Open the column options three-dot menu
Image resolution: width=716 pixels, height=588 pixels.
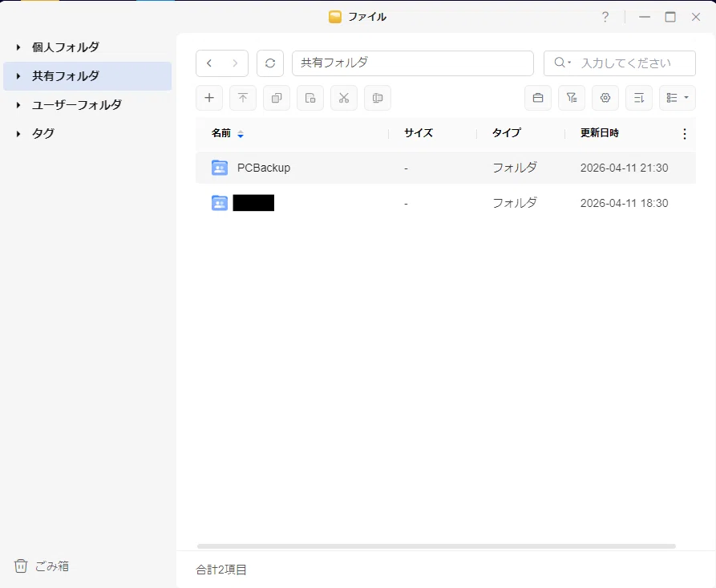click(684, 133)
